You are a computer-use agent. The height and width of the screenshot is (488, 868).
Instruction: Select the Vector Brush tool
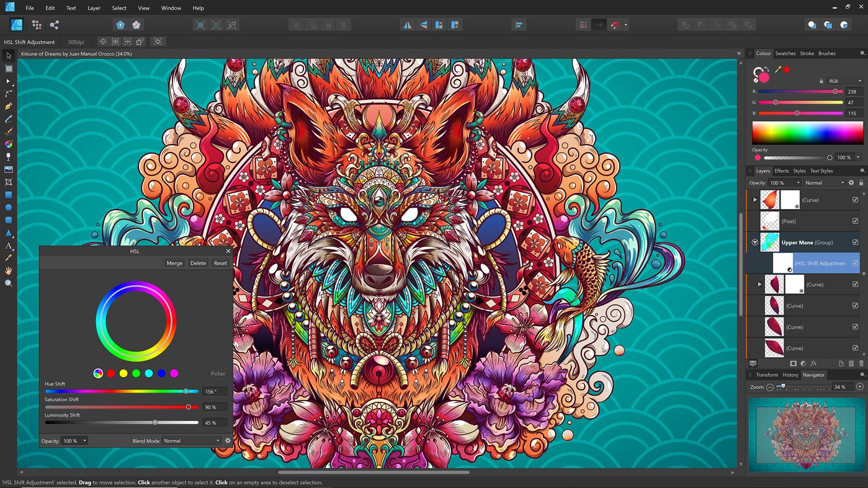click(x=8, y=131)
